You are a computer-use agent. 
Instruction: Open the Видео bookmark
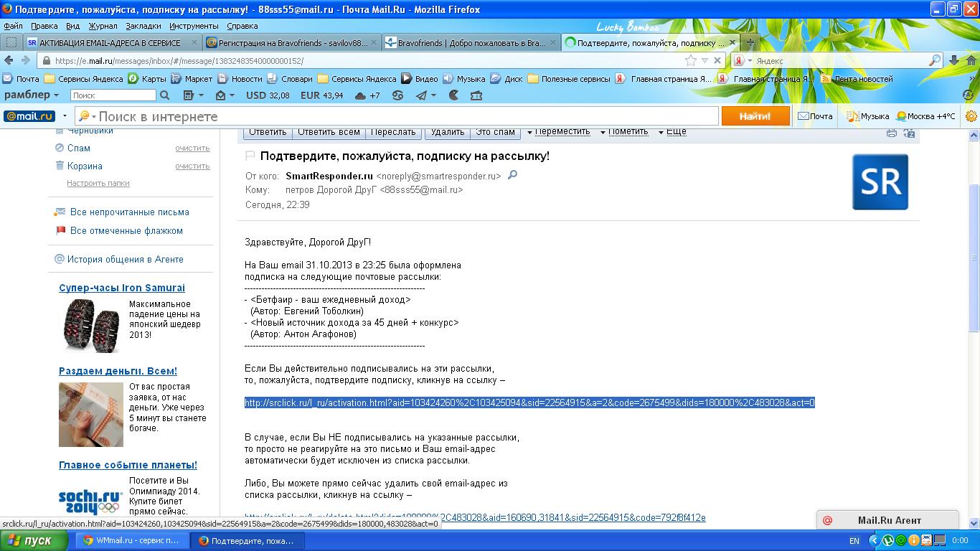point(420,79)
